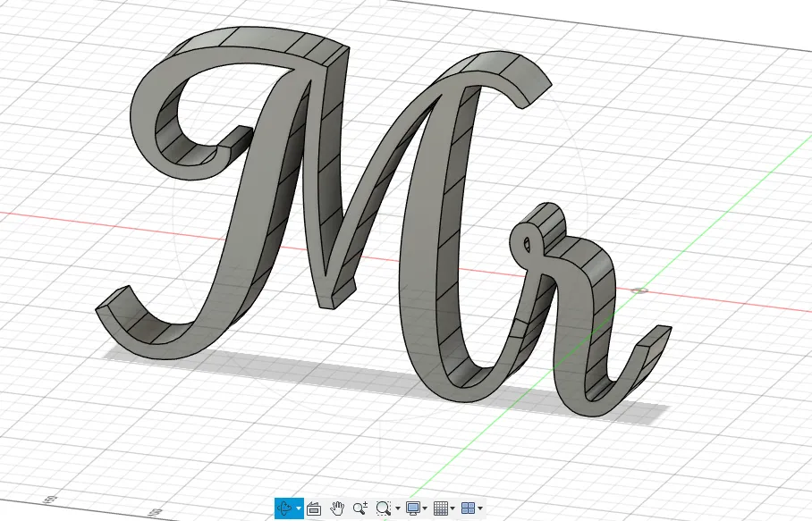Expand the Grid and Snaps dropdown arrow
The image size is (812, 521).
pyautogui.click(x=453, y=508)
